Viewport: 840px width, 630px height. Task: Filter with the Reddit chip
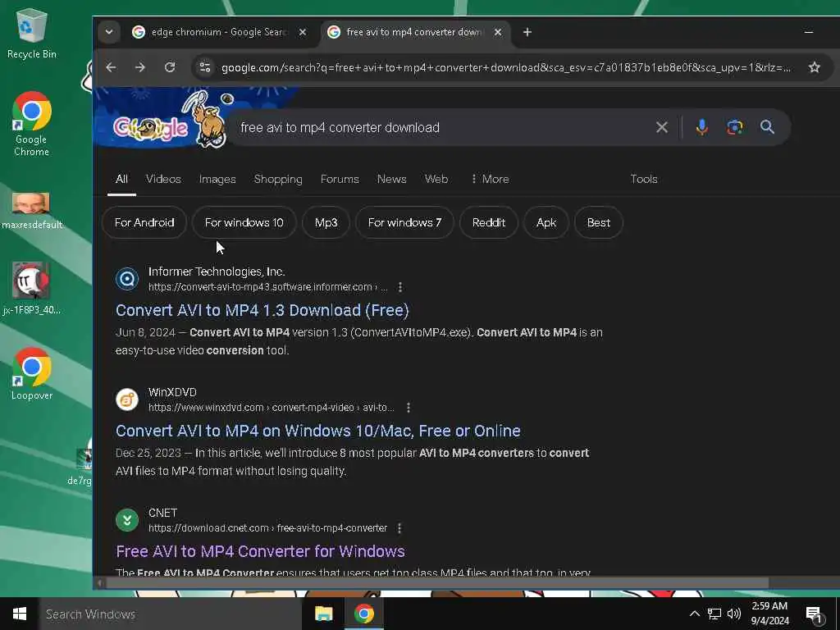click(489, 222)
